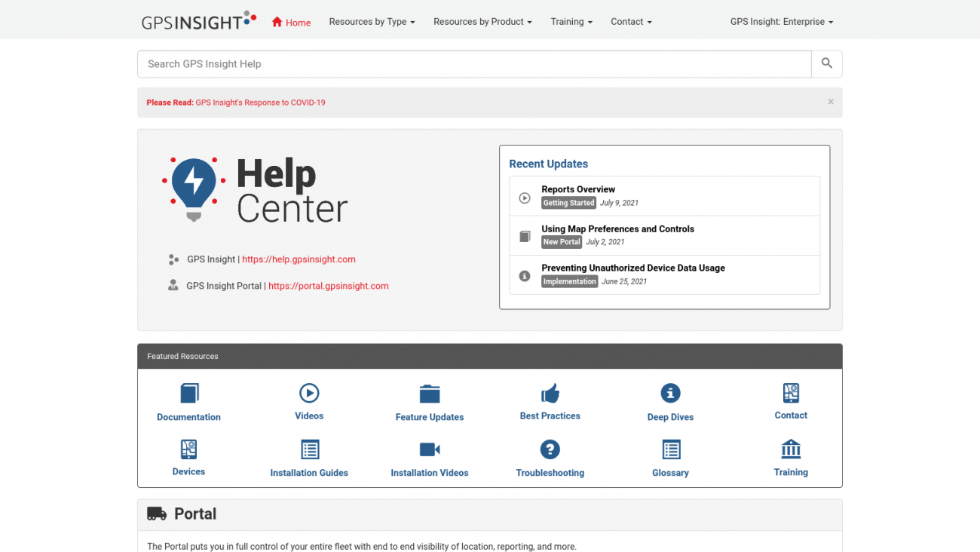980x552 pixels.
Task: Click the Videos play icon
Action: pos(309,393)
